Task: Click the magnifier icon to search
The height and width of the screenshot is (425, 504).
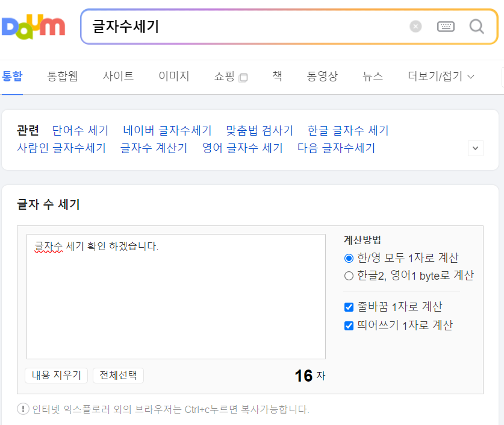Action: click(476, 27)
